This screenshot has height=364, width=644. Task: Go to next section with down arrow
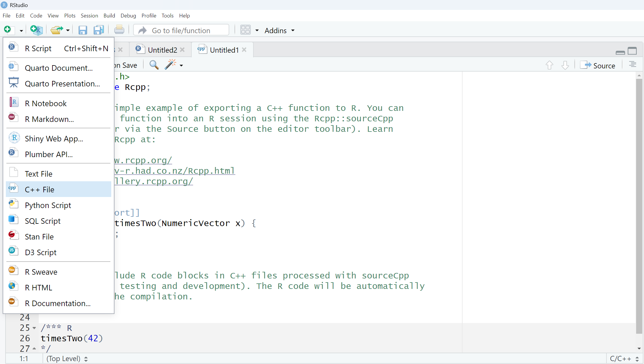tap(565, 65)
